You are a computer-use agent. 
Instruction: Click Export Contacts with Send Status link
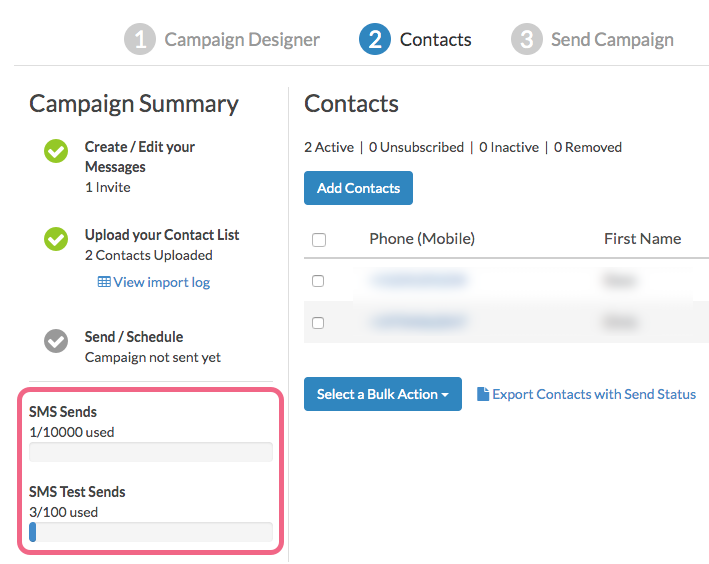pos(594,394)
